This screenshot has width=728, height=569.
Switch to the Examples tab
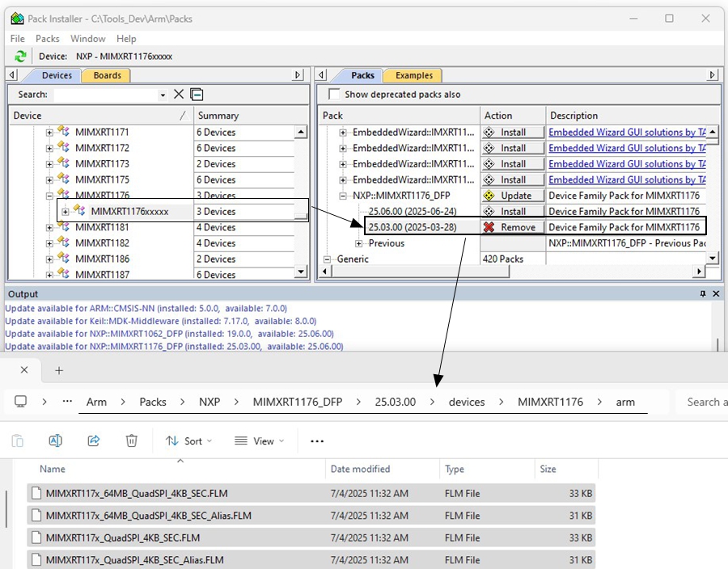pos(413,75)
